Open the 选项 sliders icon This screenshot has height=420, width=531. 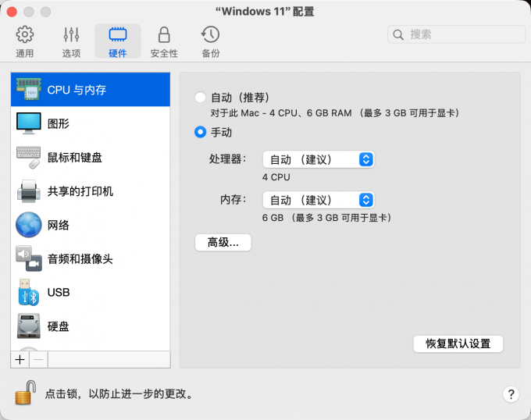click(x=72, y=34)
